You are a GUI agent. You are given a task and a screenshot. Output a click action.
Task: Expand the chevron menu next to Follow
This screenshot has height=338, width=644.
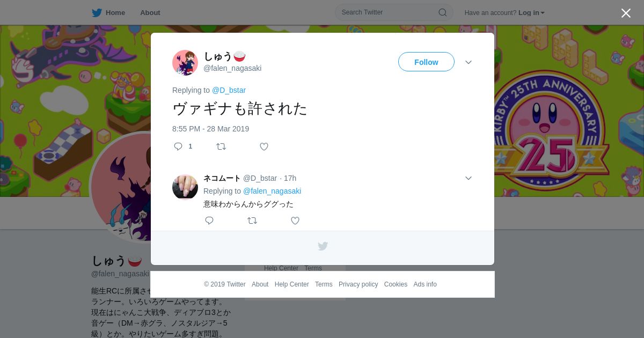coord(469,62)
